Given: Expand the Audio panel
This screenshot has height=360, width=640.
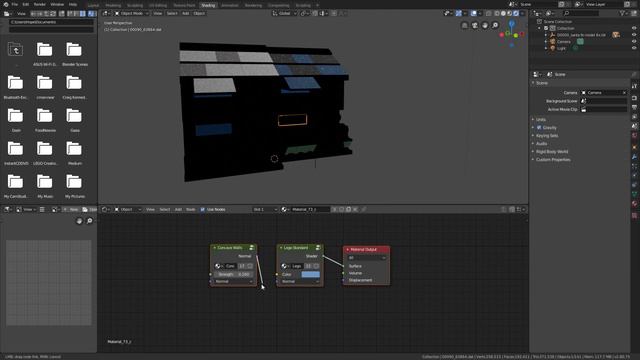Looking at the screenshot, I should click(541, 144).
